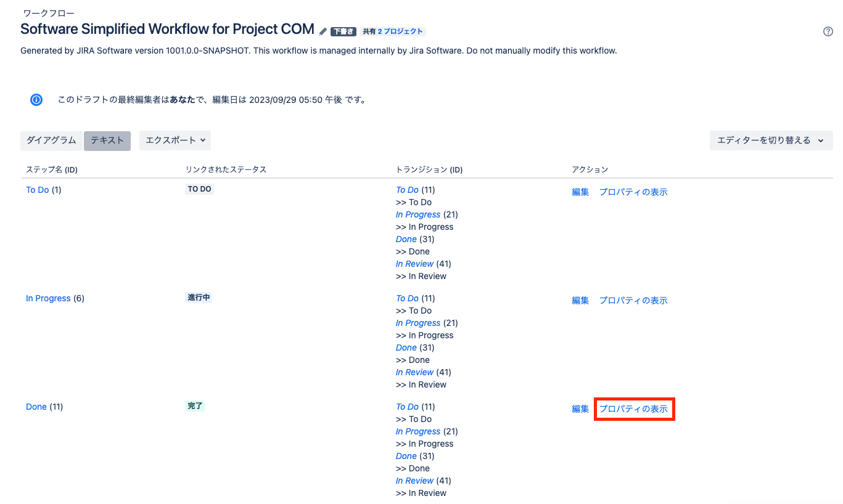Click the 進行中 status lozenge

199,298
